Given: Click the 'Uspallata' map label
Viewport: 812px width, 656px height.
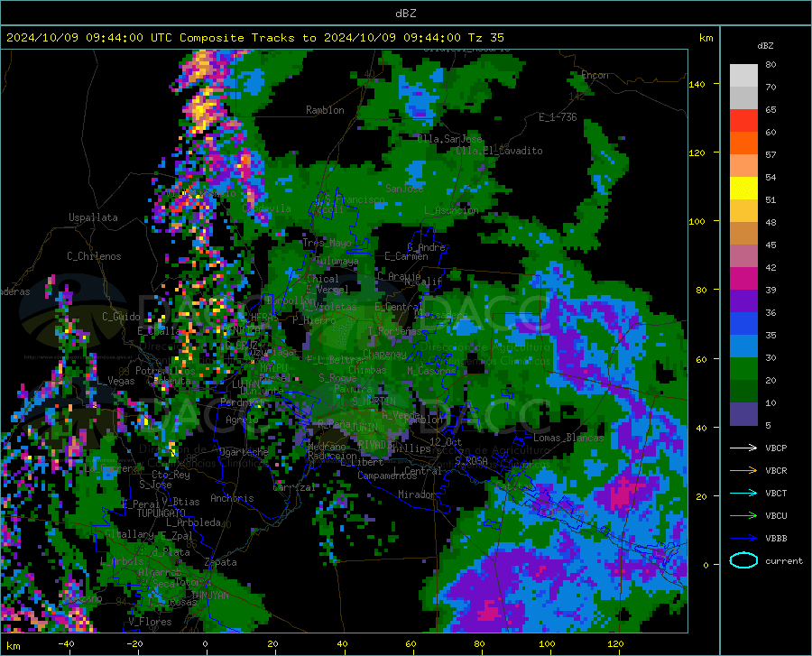Looking at the screenshot, I should tap(93, 217).
